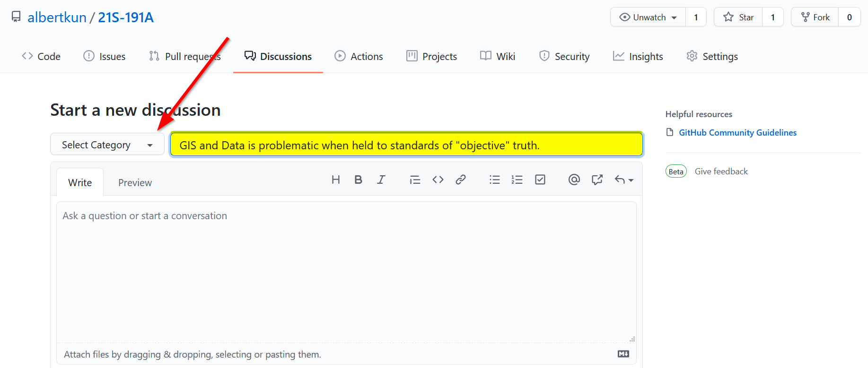Insert a task list checkbox
Viewport: 868px width, 368px height.
540,180
